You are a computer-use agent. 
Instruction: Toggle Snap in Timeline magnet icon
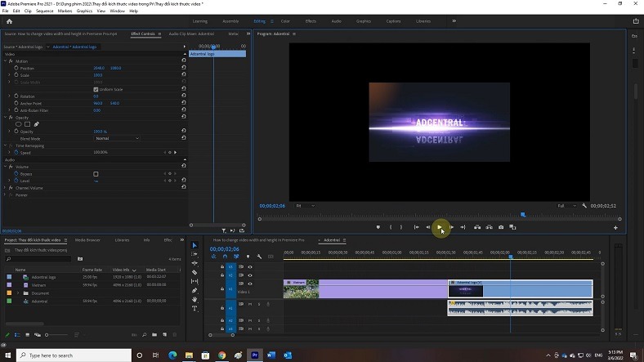coord(225,257)
